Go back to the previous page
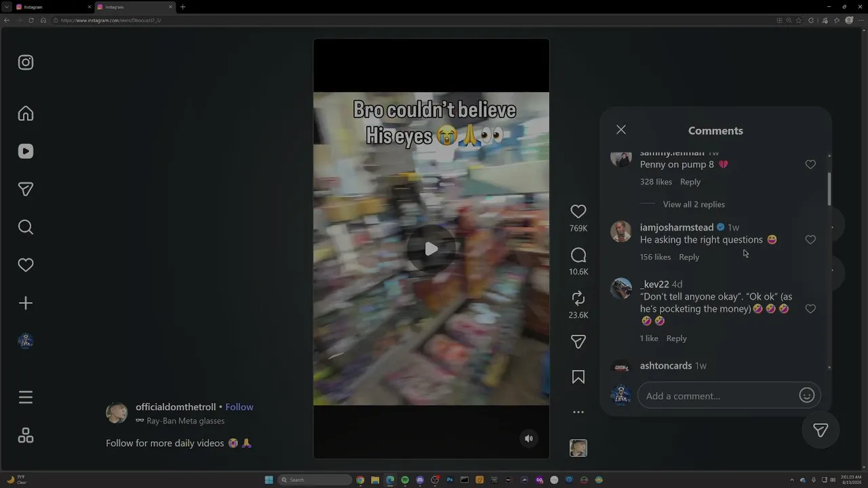The height and width of the screenshot is (488, 868). click(7, 20)
